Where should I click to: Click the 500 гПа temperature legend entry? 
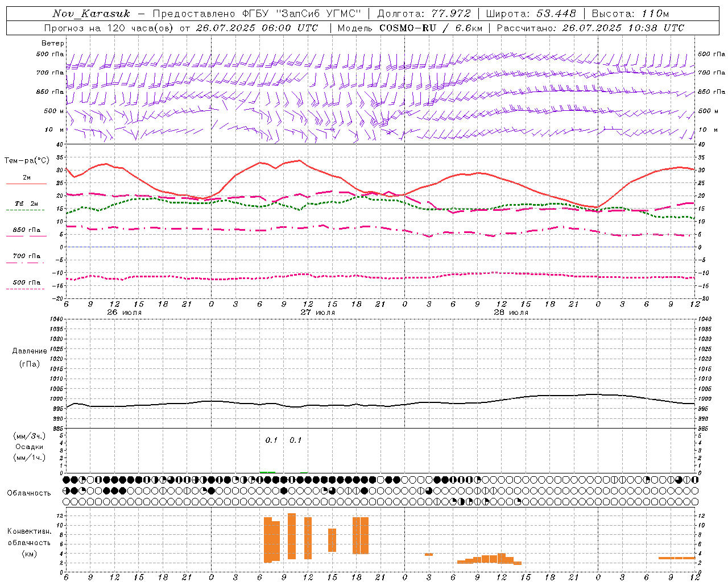point(27,282)
